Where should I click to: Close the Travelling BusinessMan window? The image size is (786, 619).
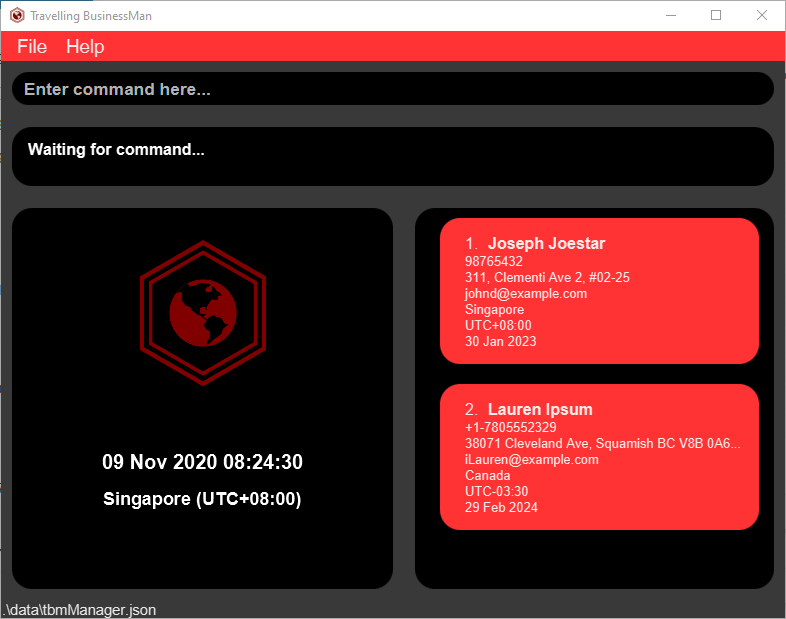(762, 15)
